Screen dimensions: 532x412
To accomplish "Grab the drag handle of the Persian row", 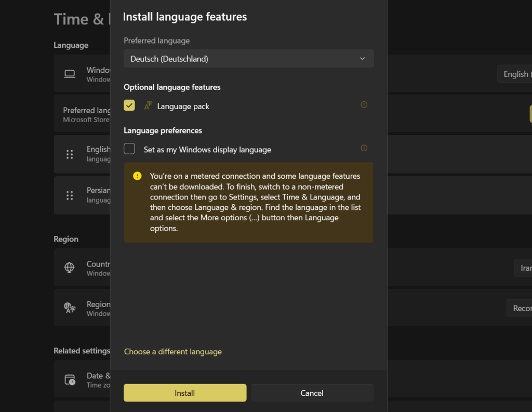I will coord(70,195).
